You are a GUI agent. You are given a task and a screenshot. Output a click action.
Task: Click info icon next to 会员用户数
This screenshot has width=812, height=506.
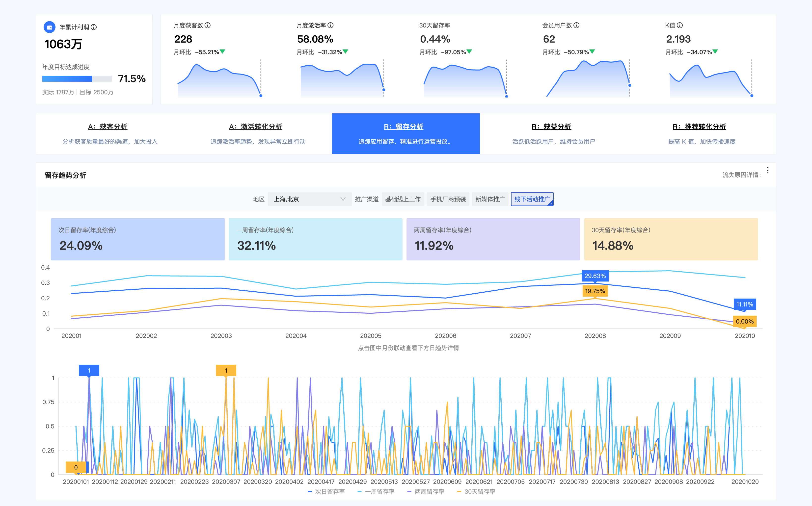[576, 25]
